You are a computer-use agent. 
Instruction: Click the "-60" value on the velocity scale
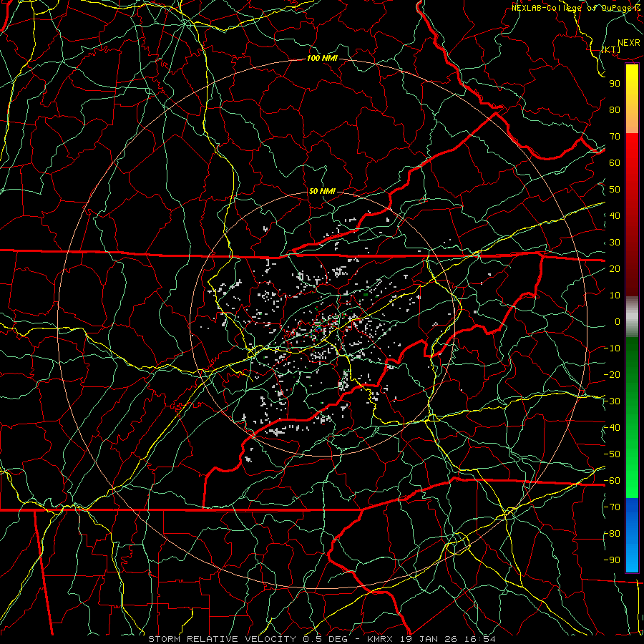coord(612,481)
